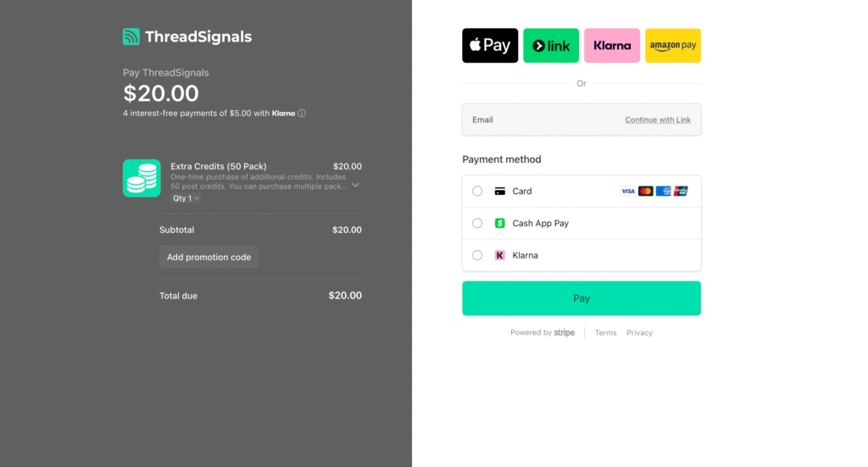Click the Cash App Pay logo icon
868x467 pixels.
(500, 224)
